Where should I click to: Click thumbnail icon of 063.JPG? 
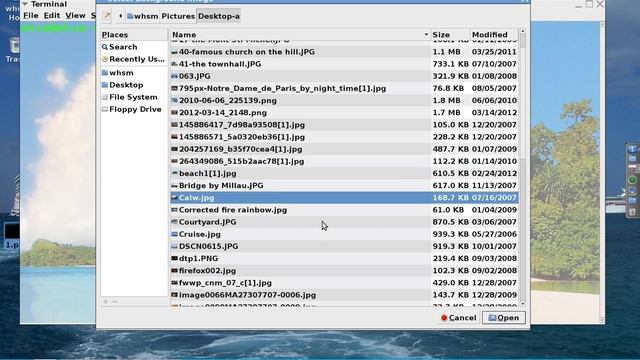click(x=175, y=76)
